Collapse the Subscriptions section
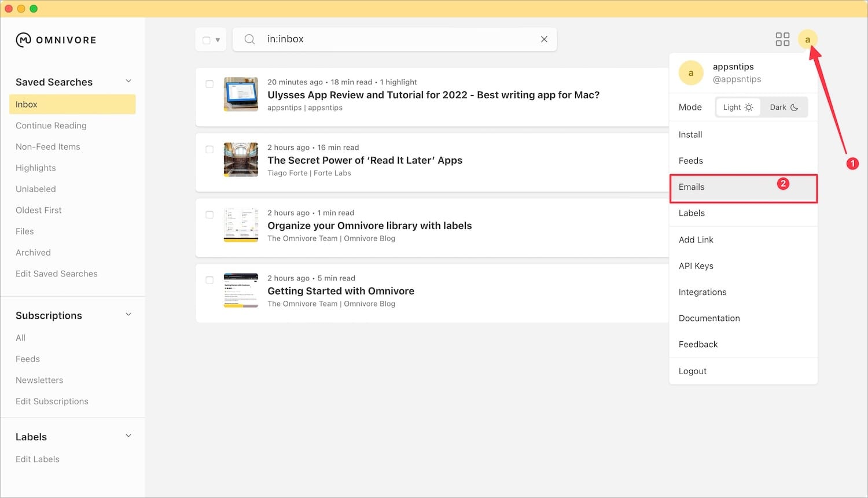Screen dimensions: 868x498 coord(128,315)
